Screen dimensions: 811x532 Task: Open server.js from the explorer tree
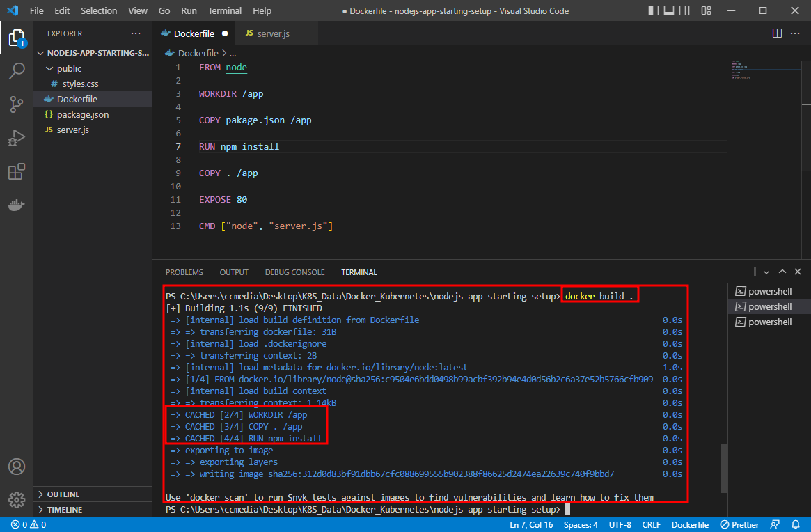93,130
